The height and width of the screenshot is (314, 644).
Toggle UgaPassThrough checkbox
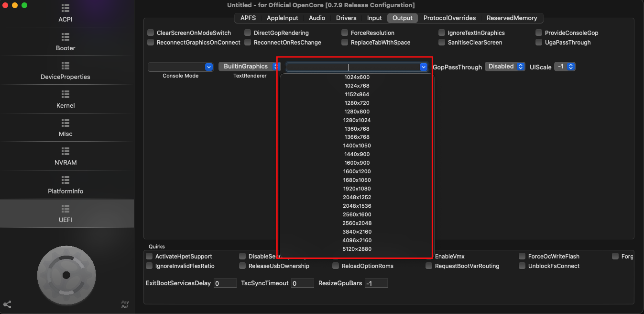(539, 43)
